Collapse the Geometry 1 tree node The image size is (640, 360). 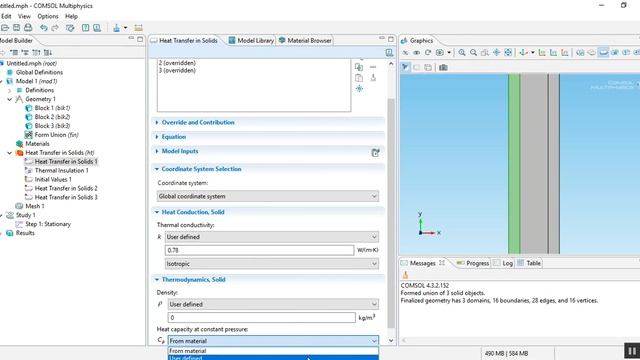point(10,99)
